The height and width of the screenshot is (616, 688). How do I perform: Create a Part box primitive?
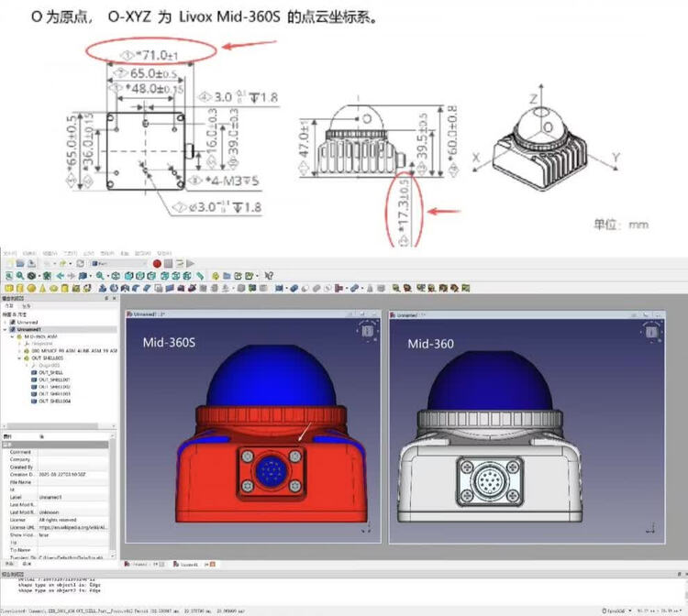click(9, 288)
